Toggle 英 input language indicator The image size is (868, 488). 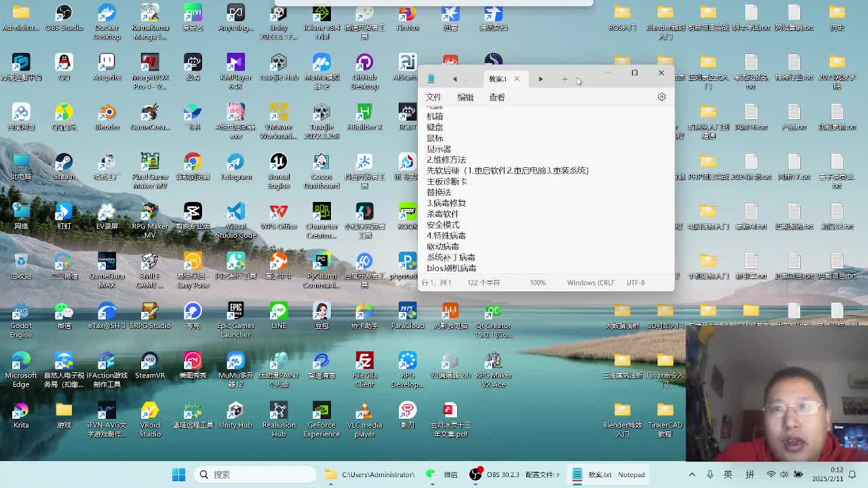point(728,474)
